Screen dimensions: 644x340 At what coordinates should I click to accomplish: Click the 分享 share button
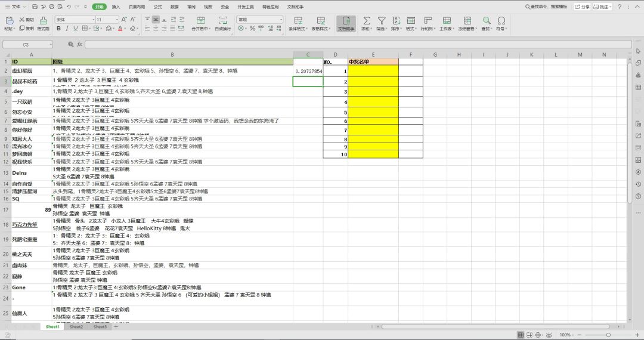(x=582, y=7)
